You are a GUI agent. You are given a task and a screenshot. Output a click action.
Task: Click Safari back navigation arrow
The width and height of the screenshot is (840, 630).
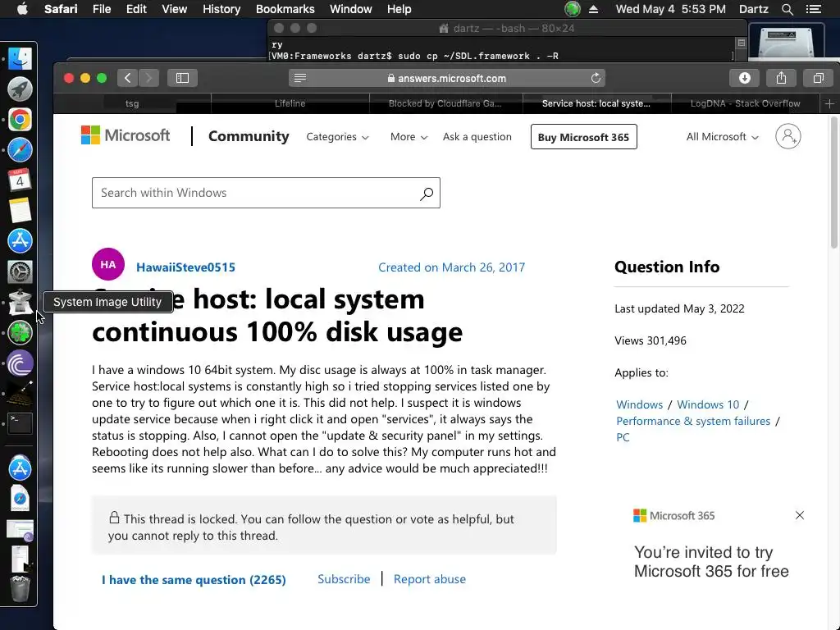click(127, 78)
